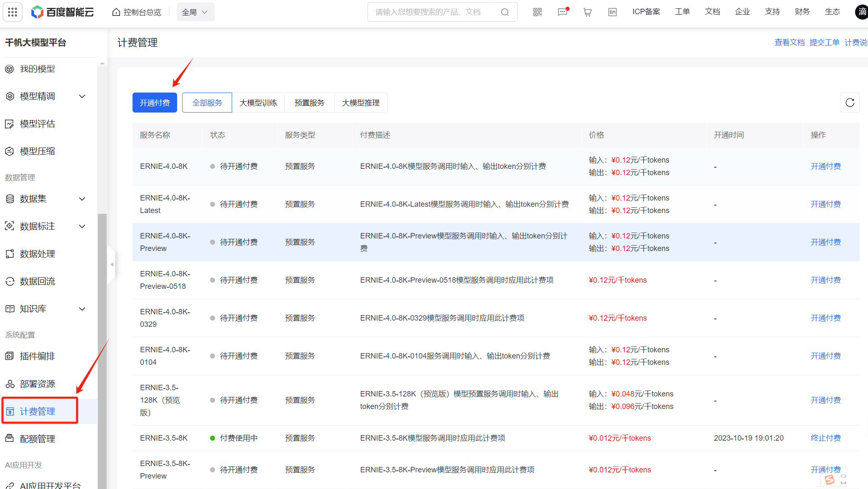Viewport: 868px width, 489px height.
Task: Open 支持 top menu
Action: coord(773,12)
